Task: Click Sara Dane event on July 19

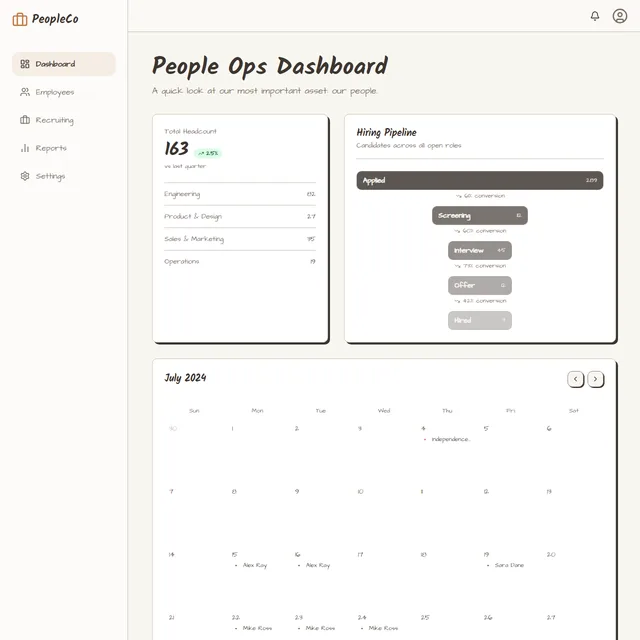Action: coord(505,565)
